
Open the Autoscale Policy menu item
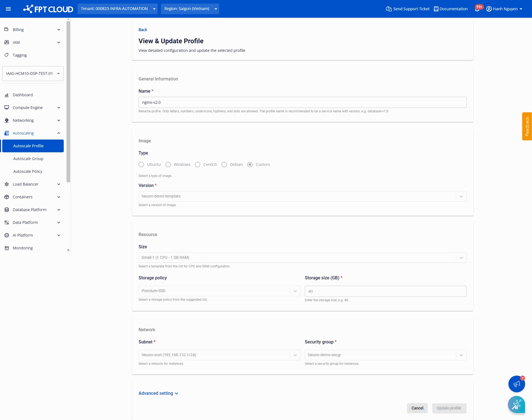33,171
